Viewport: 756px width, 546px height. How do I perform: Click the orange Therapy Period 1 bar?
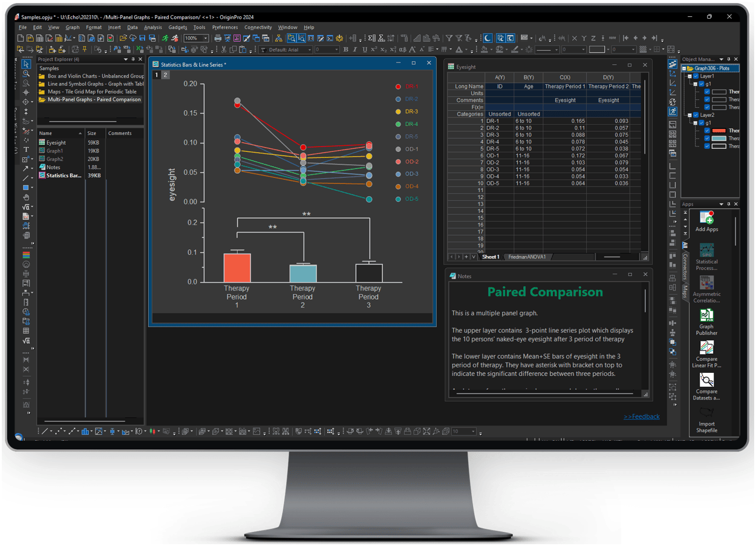pos(237,268)
